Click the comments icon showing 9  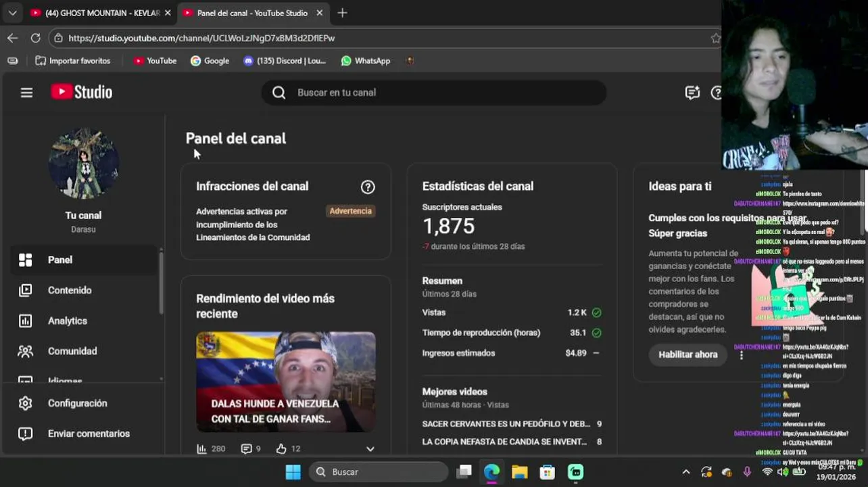click(x=246, y=448)
